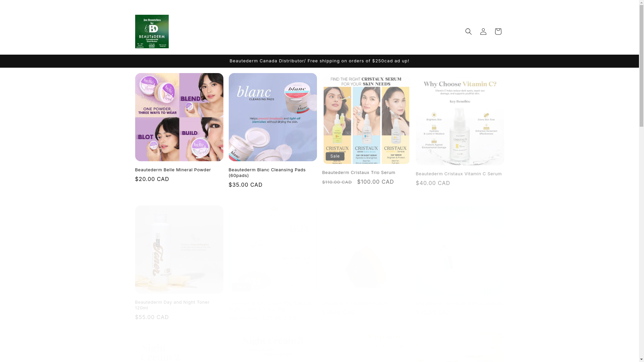Image resolution: width=644 pixels, height=362 pixels.
Task: Click the $100.00 CAD sale price
Action: (x=375, y=182)
